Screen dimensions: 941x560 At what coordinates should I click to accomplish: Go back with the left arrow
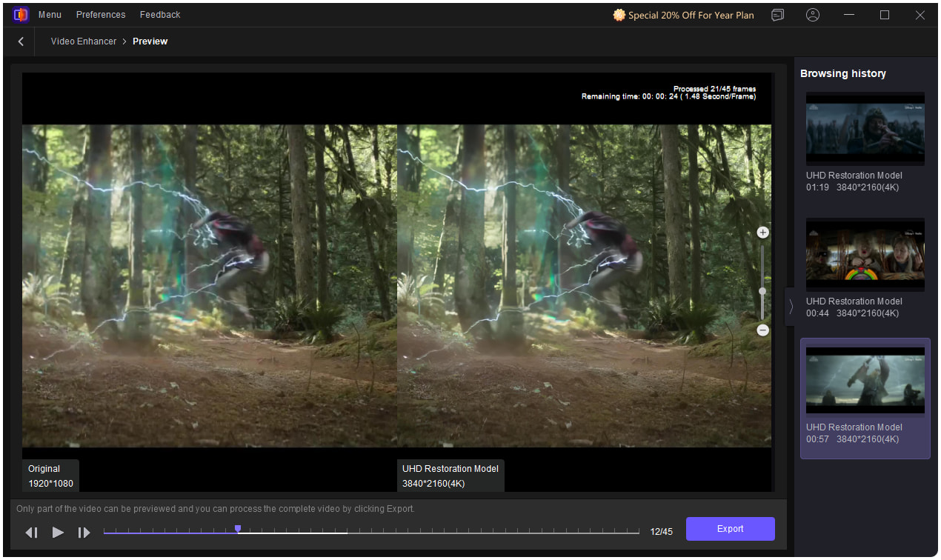coord(21,41)
